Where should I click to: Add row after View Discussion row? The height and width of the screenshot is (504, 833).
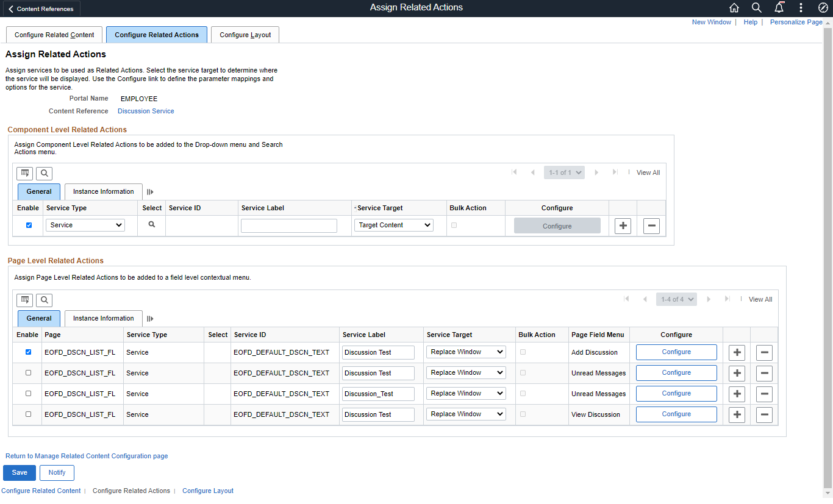point(737,414)
